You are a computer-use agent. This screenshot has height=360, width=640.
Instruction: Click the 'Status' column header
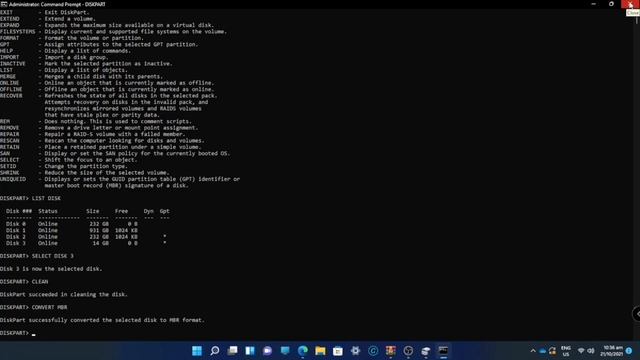click(48, 211)
